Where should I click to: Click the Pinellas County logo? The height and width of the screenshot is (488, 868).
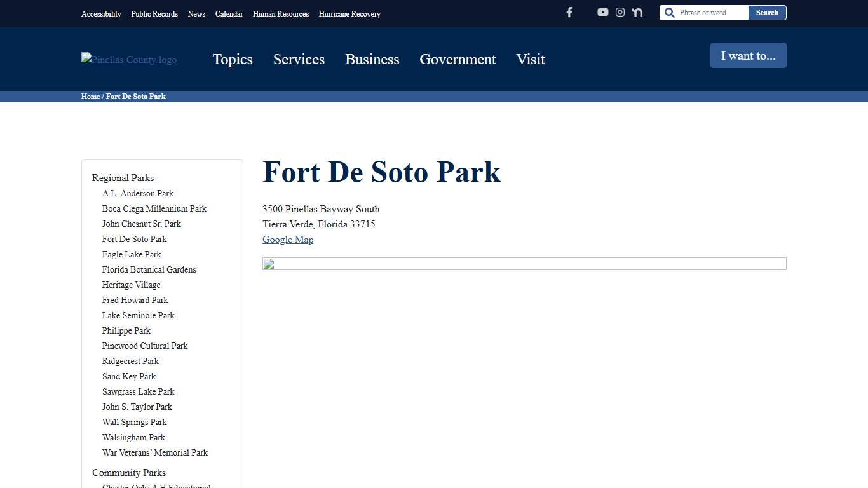128,59
